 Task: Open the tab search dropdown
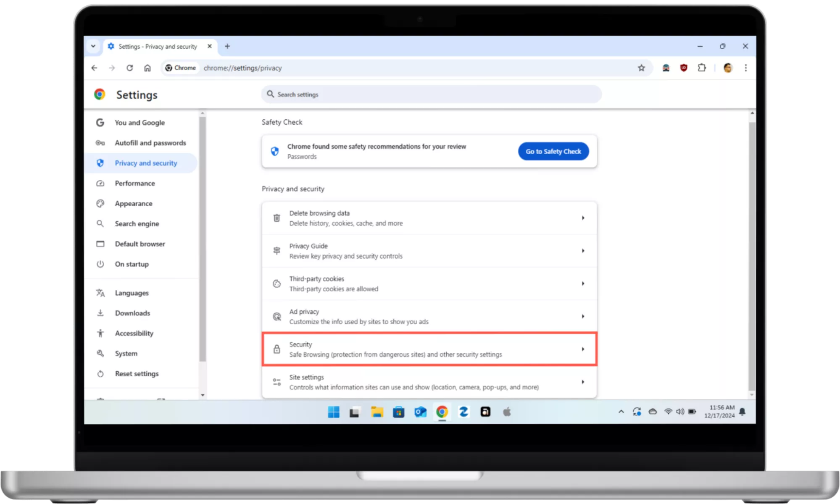click(x=93, y=46)
